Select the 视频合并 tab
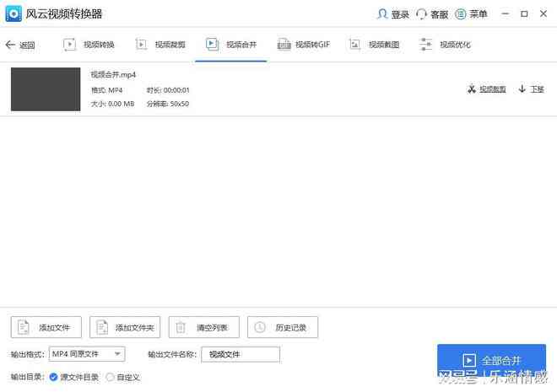557x392 pixels. [x=231, y=45]
